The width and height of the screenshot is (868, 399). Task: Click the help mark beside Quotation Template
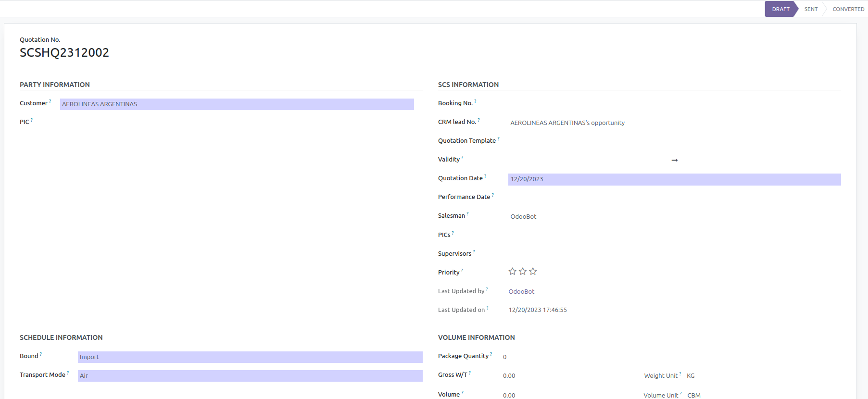point(498,139)
